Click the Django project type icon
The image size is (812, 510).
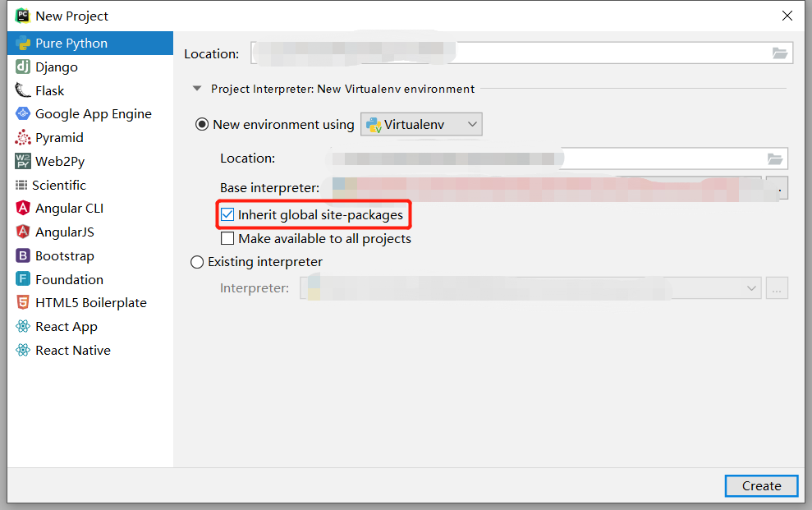tap(23, 67)
